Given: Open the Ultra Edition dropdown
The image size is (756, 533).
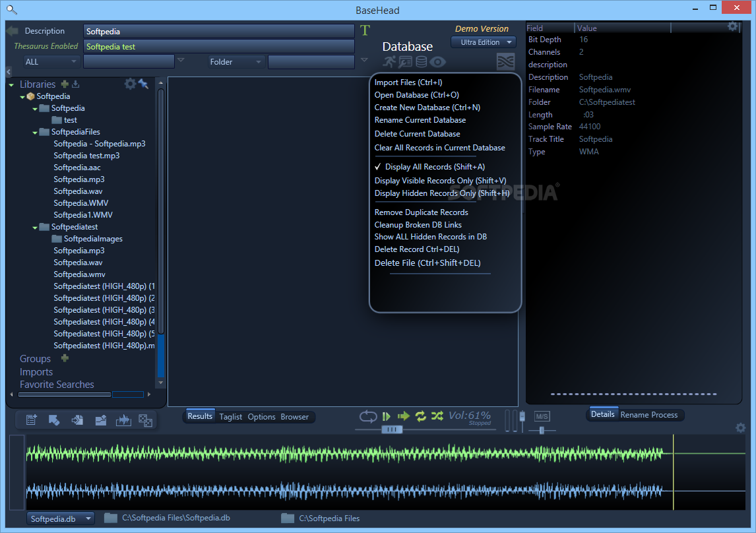Looking at the screenshot, I should [x=484, y=42].
